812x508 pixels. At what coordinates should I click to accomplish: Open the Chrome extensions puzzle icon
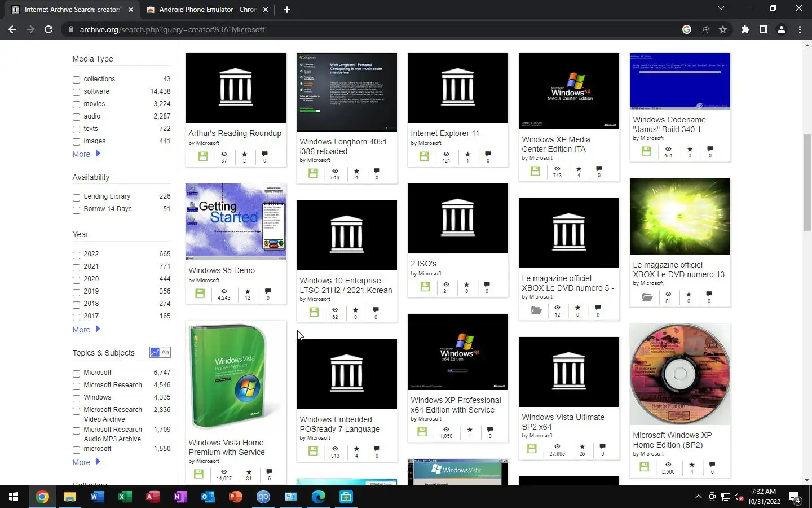point(745,29)
